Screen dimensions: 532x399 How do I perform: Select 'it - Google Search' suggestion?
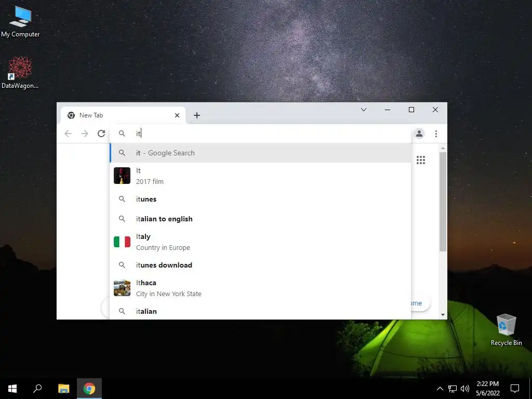[x=260, y=153]
